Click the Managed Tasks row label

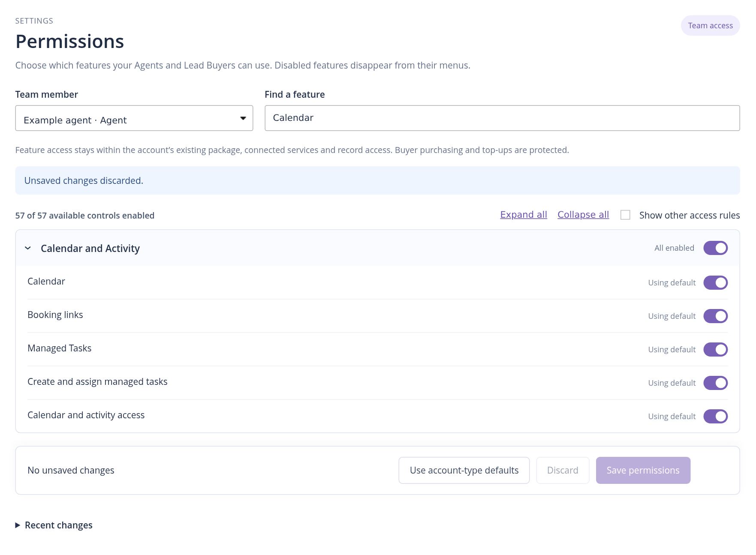(60, 348)
